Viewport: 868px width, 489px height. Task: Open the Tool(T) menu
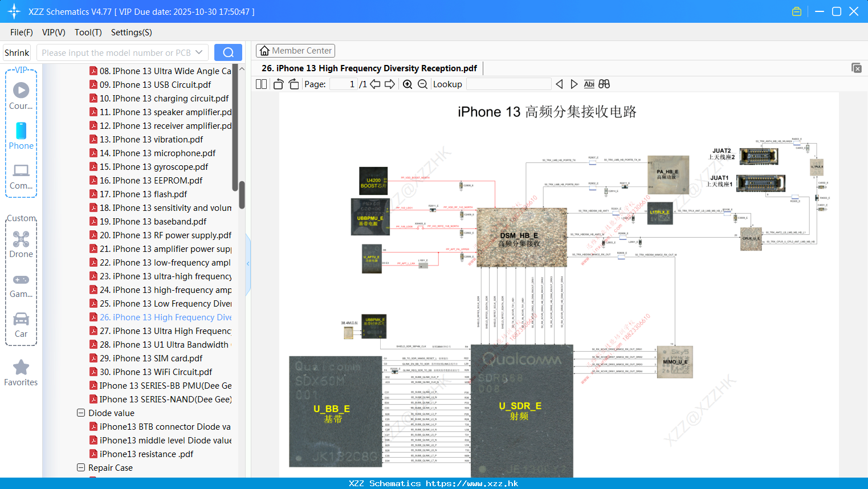pyautogui.click(x=88, y=32)
